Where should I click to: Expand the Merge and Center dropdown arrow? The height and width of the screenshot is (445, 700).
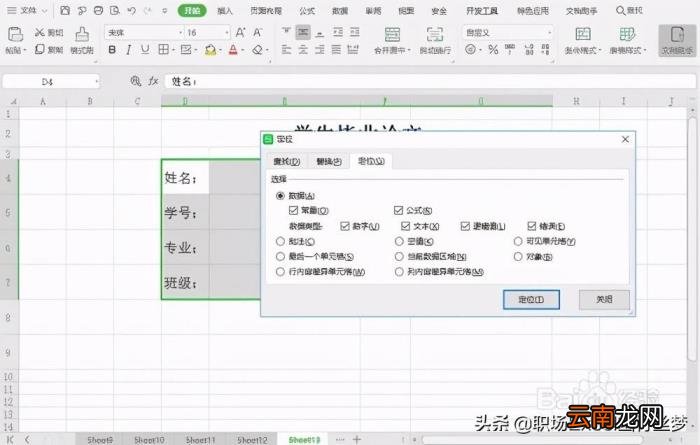(409, 50)
